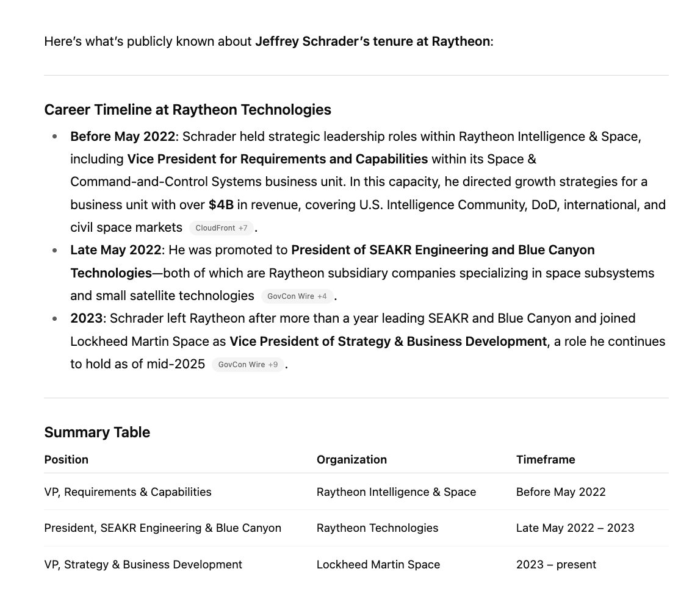
Task: Click the Summary Table heading
Action: tap(97, 432)
